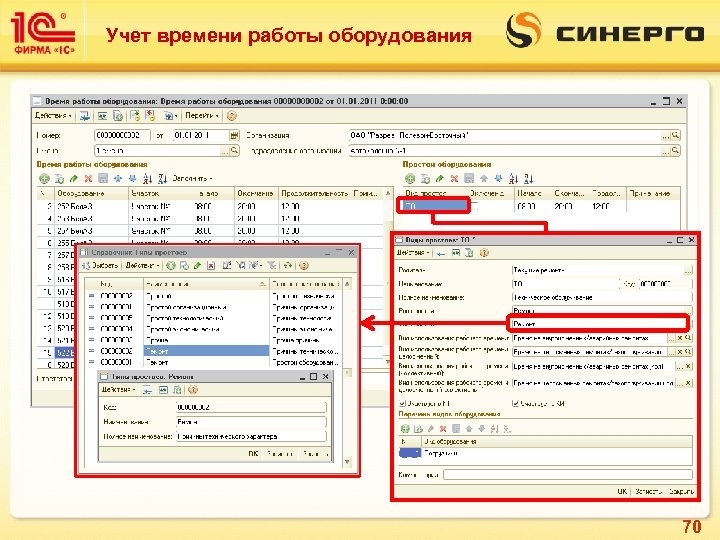The height and width of the screenshot is (540, 720).
Task: Delete row with red X in Время работы оборудования
Action: 88,179
